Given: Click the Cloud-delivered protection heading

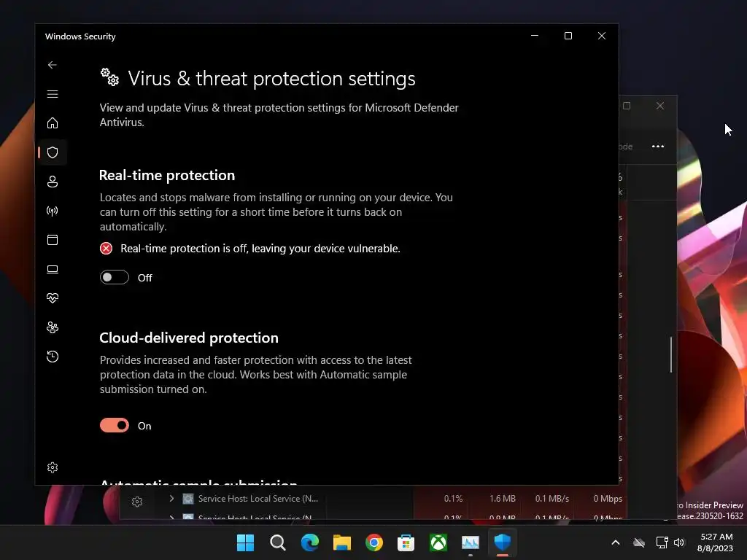Looking at the screenshot, I should click(189, 338).
